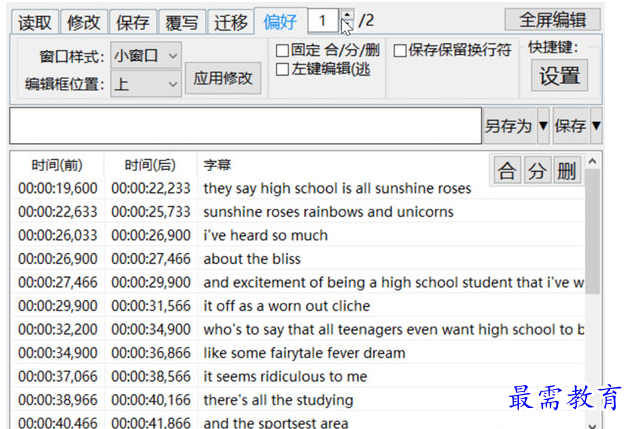The image size is (630, 429).
Task: Open shortcut 设置 button
Action: tap(560, 76)
